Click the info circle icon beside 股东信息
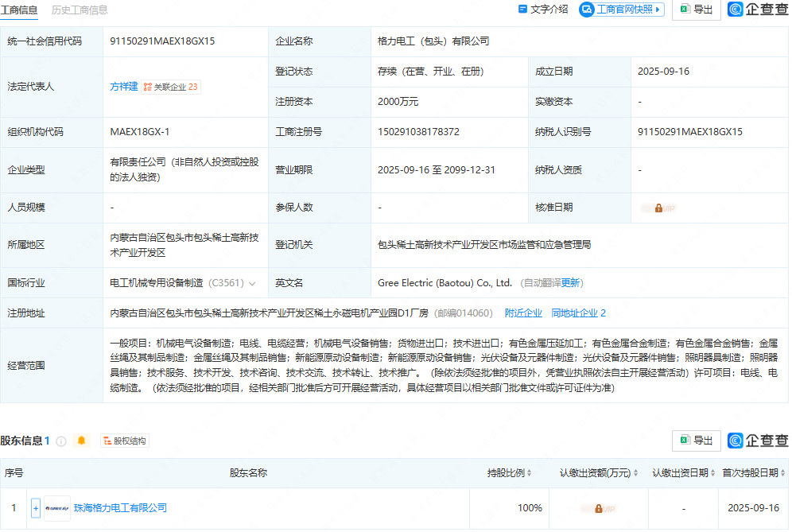 (61, 441)
